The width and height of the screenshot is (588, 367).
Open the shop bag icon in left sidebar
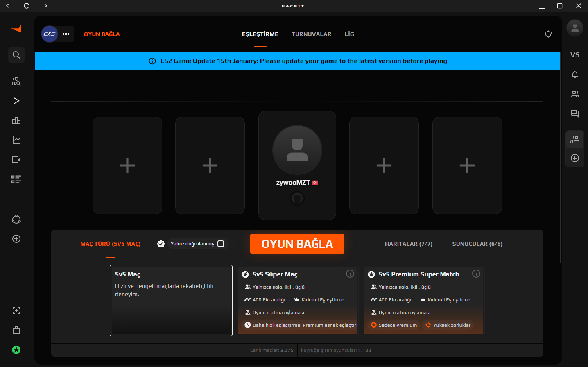(x=16, y=330)
